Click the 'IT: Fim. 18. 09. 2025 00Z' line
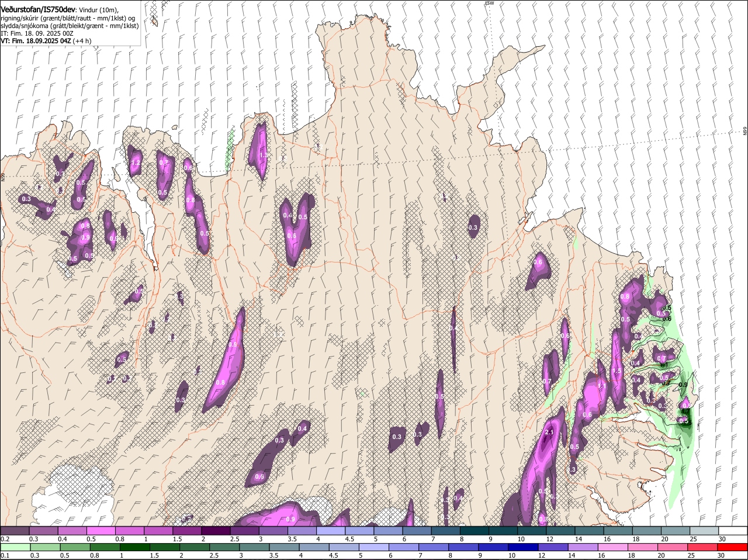Viewport: 748px width, 560px height. point(37,33)
